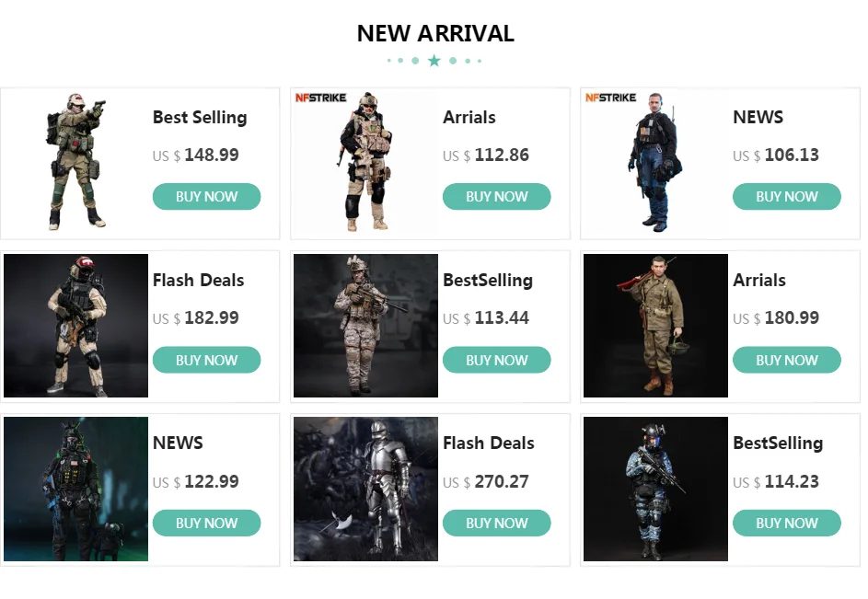Open the soldier aiming pistol figure image
Image resolution: width=868 pixels, height=599 pixels.
click(75, 162)
